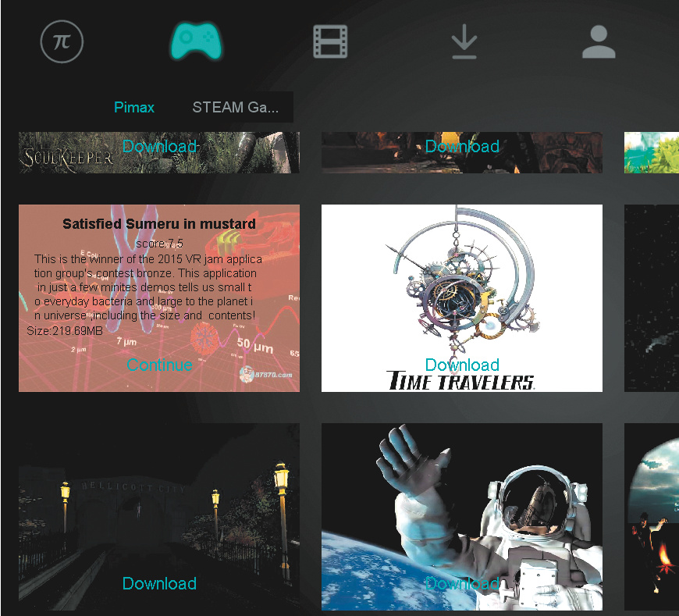Click the "score:7.5" rating text
The height and width of the screenshot is (616, 679).
click(159, 244)
